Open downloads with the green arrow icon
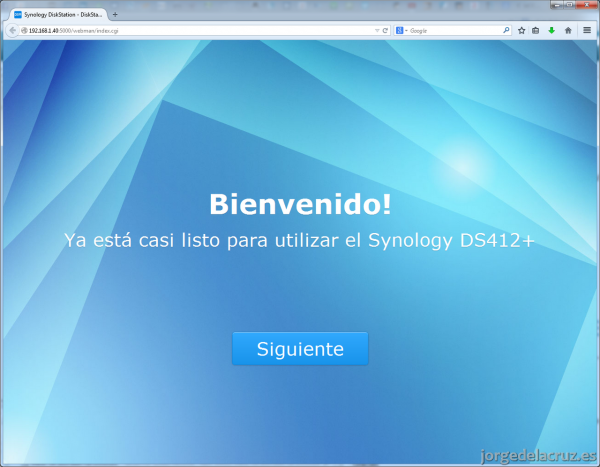 point(551,31)
